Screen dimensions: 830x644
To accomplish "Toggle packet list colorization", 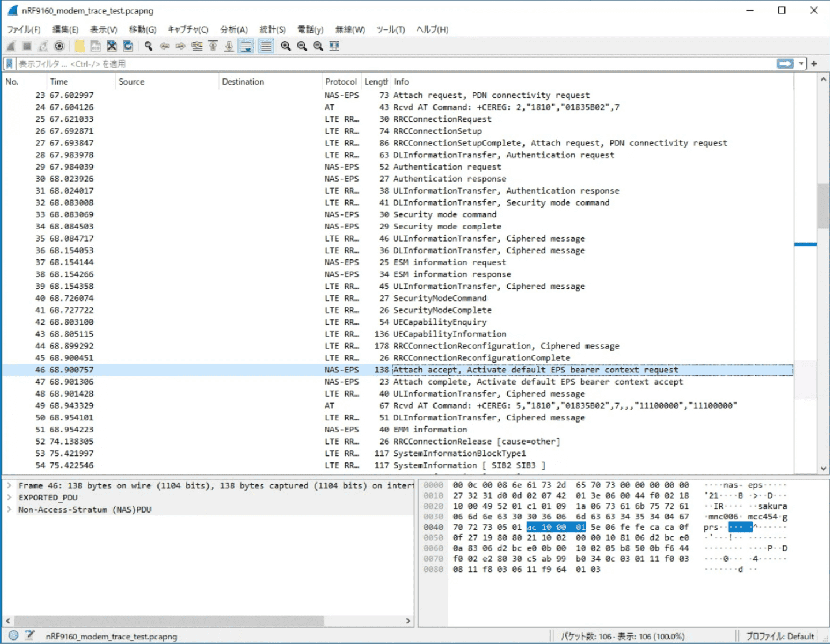I will coord(266,46).
